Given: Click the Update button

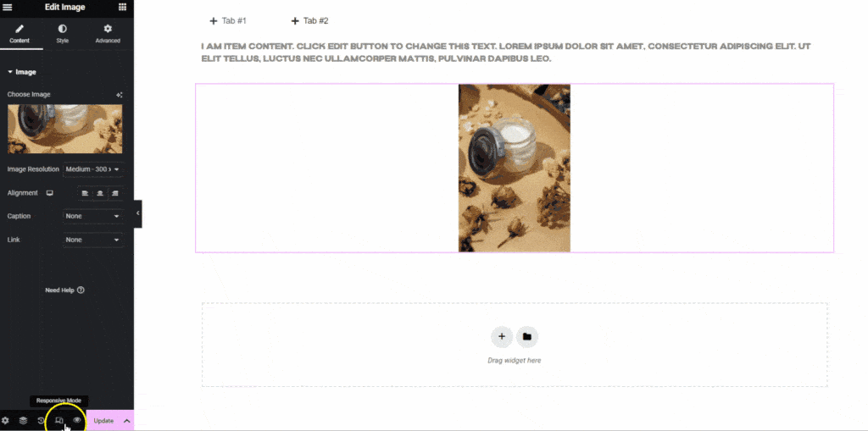Looking at the screenshot, I should tap(103, 421).
